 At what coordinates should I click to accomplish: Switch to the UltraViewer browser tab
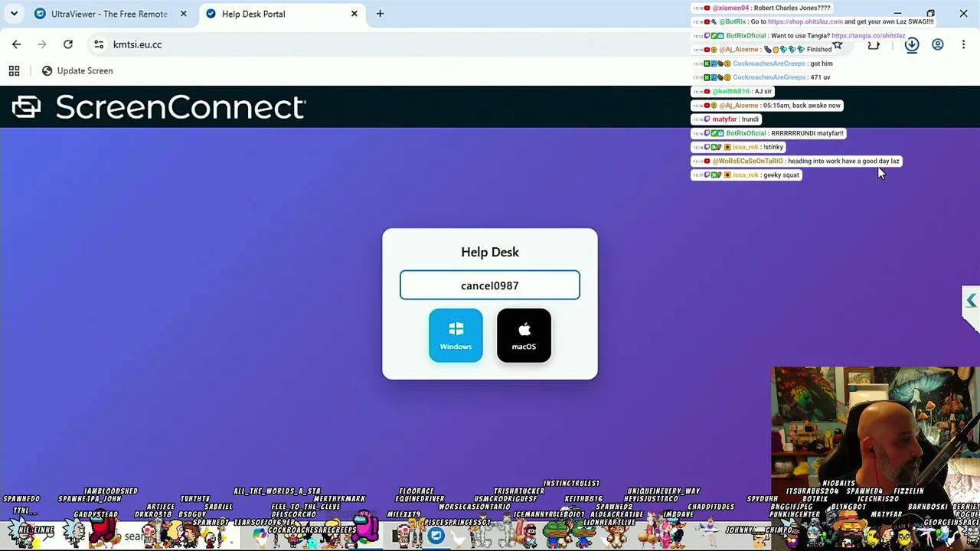coord(109,14)
